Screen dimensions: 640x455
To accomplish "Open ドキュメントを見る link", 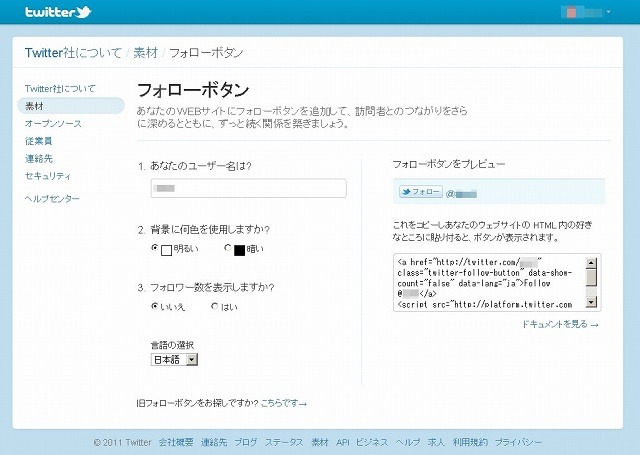I will pos(560,324).
